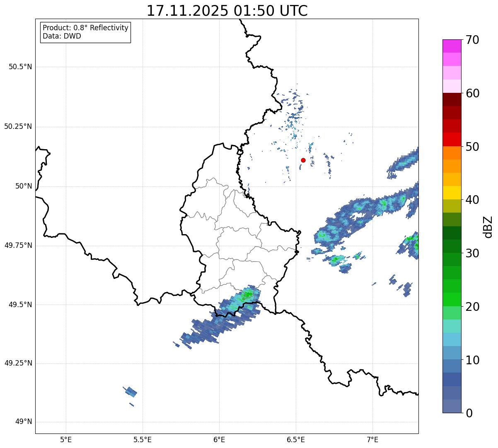Click the 6.5°E longitude label
Screen dimensions: 498x448
pyautogui.click(x=296, y=439)
